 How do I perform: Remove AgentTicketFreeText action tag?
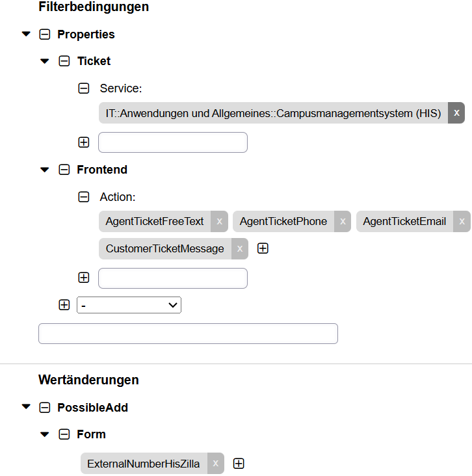tap(219, 221)
